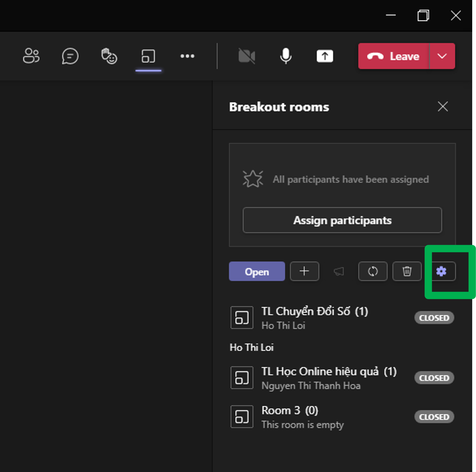
Task: Click the Breakout rooms toolbar icon
Action: coord(148,56)
